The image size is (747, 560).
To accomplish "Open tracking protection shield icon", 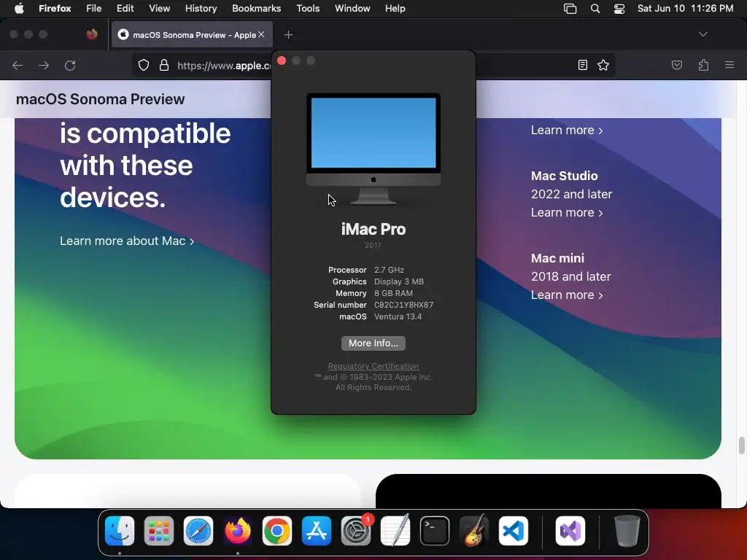I will (144, 65).
